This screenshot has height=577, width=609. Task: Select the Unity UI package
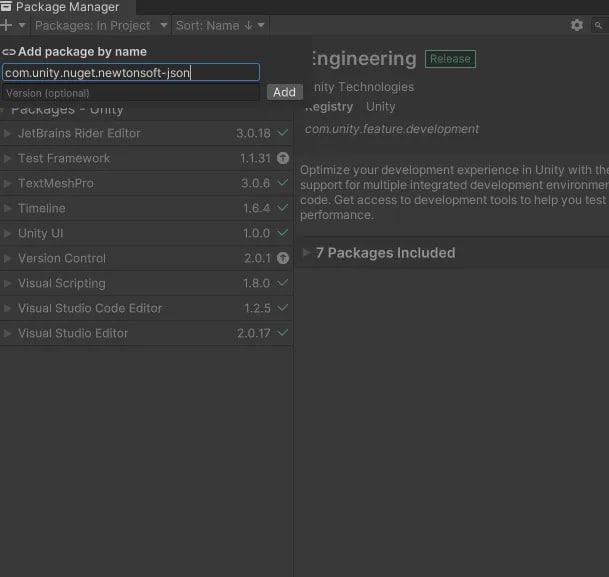pyautogui.click(x=146, y=233)
